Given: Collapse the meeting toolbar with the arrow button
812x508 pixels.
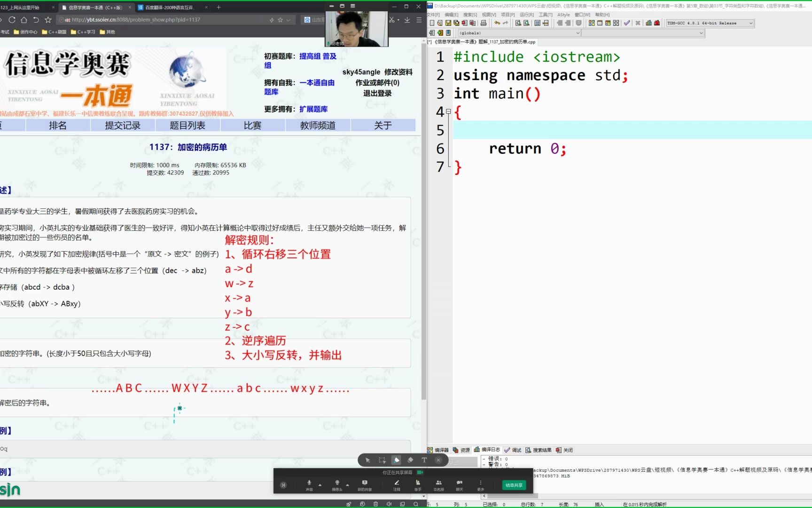Looking at the screenshot, I should pyautogui.click(x=283, y=485).
